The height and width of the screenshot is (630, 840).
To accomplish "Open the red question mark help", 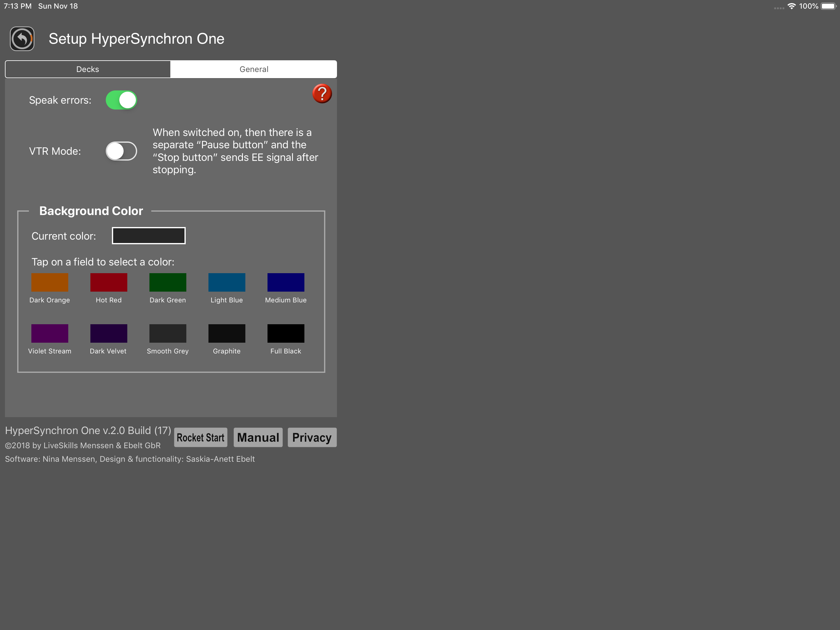I will tap(322, 94).
